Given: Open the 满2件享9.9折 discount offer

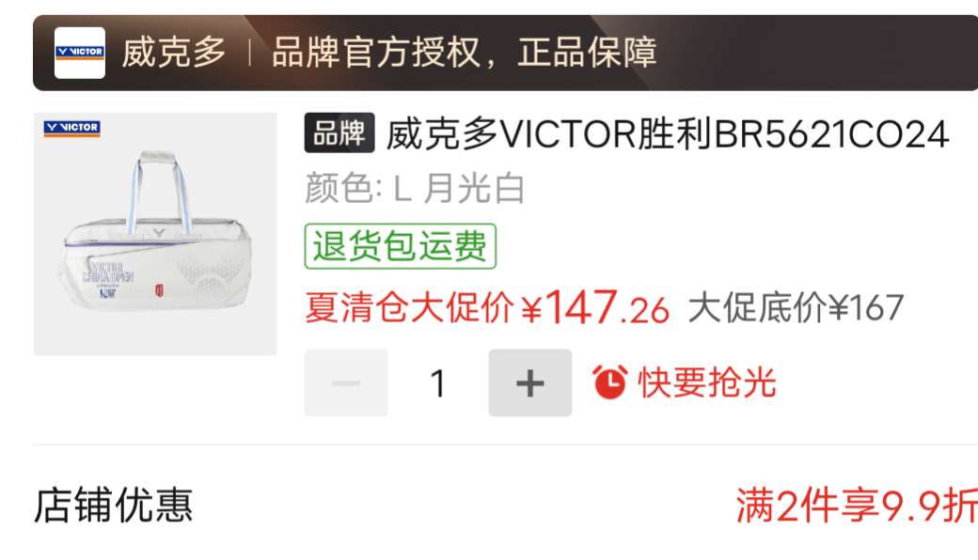Looking at the screenshot, I should (x=857, y=506).
